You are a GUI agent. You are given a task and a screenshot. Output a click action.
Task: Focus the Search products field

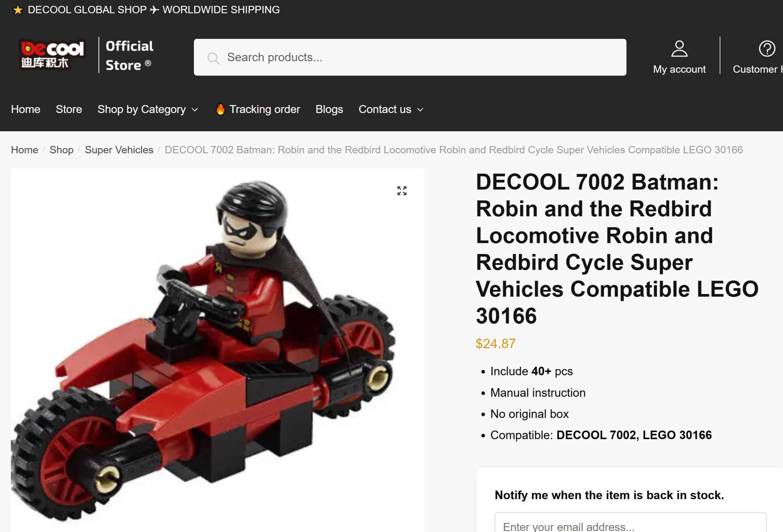[410, 57]
